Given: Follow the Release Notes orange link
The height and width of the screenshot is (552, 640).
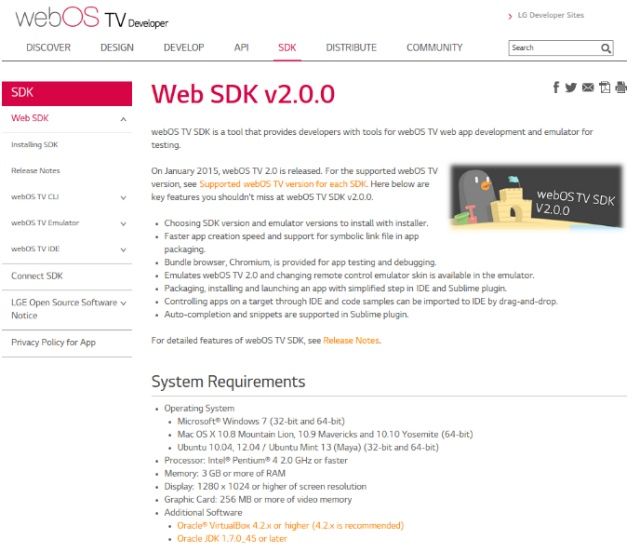Looking at the screenshot, I should [x=351, y=341].
